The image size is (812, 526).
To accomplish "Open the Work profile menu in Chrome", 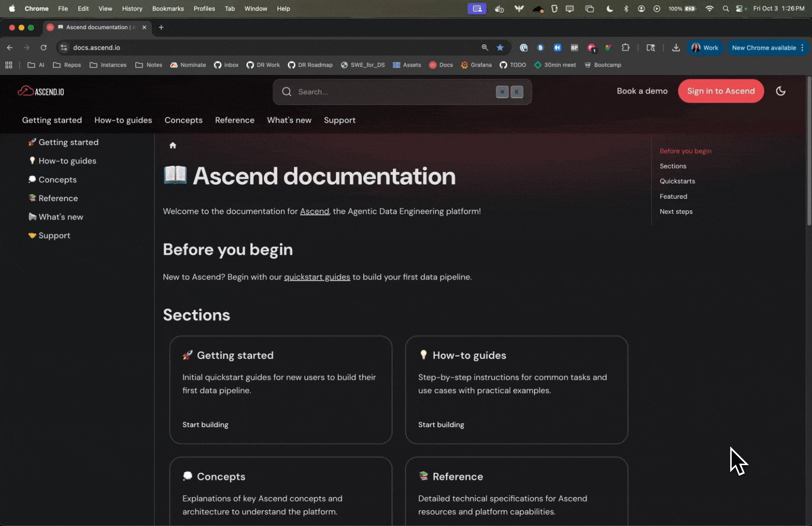I will click(705, 47).
